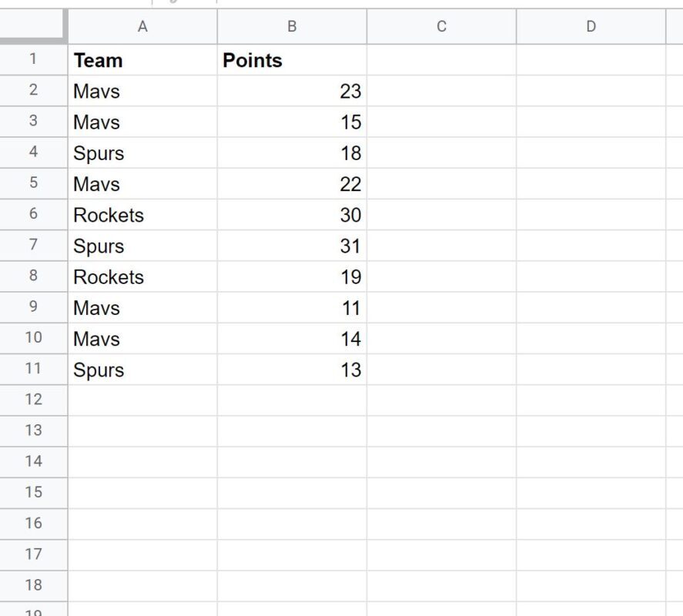Select row 6 header
Image resolution: width=683 pixels, height=616 pixels.
coord(34,214)
